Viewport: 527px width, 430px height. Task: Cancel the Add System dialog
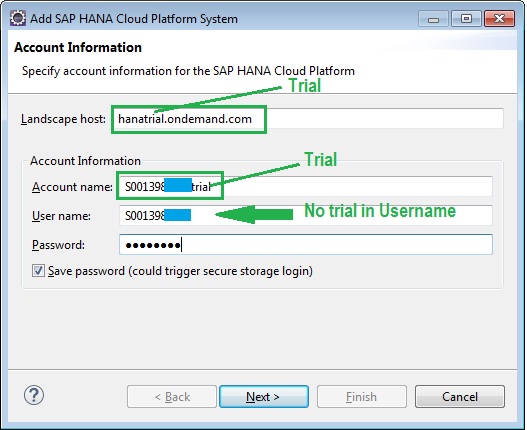[460, 397]
